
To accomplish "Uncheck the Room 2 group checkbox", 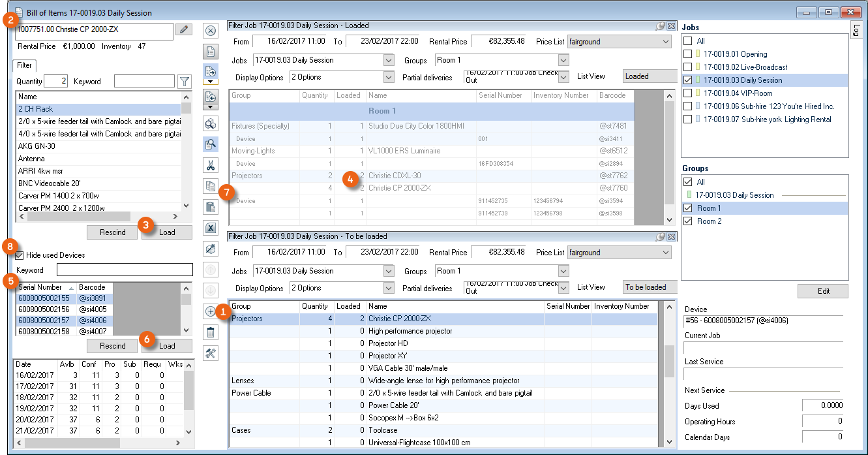I will [687, 221].
